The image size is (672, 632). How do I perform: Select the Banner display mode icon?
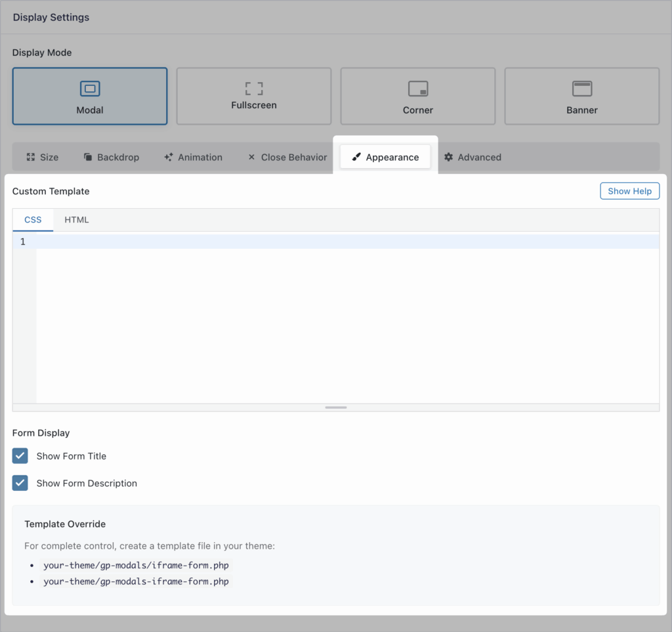582,89
